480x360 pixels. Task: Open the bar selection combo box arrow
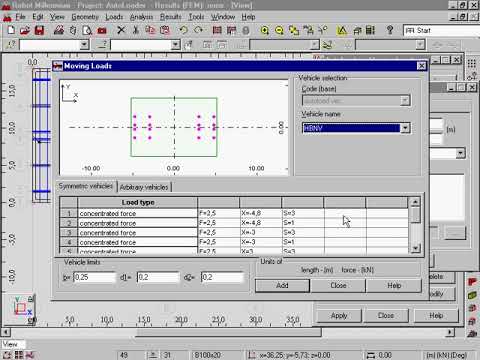pyautogui.click(x=175, y=44)
